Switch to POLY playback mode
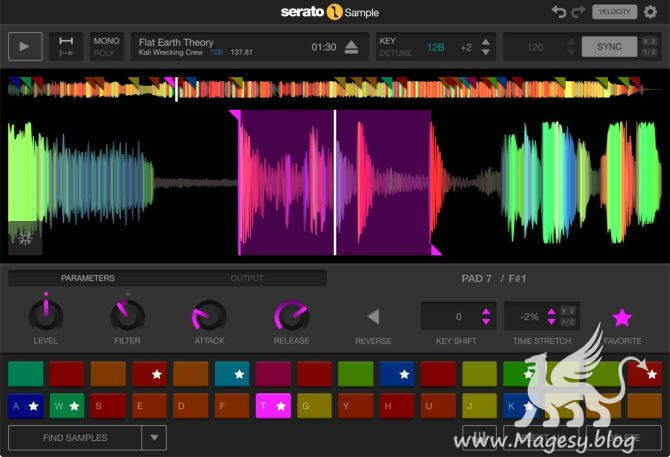Screen dimensions: 670x457 click(104, 53)
